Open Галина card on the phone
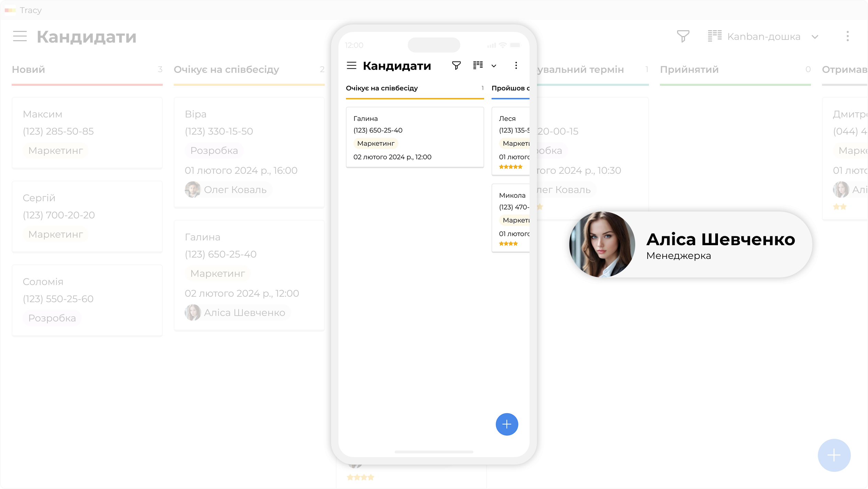Image resolution: width=868 pixels, height=489 pixels. tap(415, 137)
